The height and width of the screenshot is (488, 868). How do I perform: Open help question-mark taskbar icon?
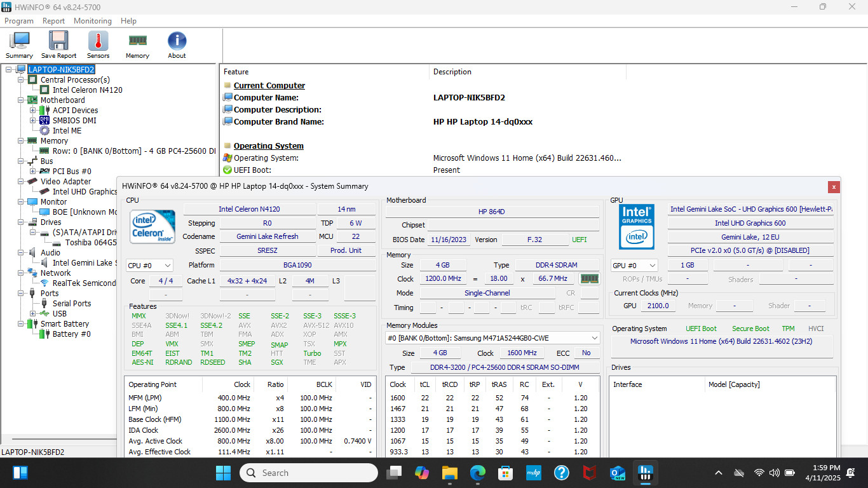click(x=561, y=473)
